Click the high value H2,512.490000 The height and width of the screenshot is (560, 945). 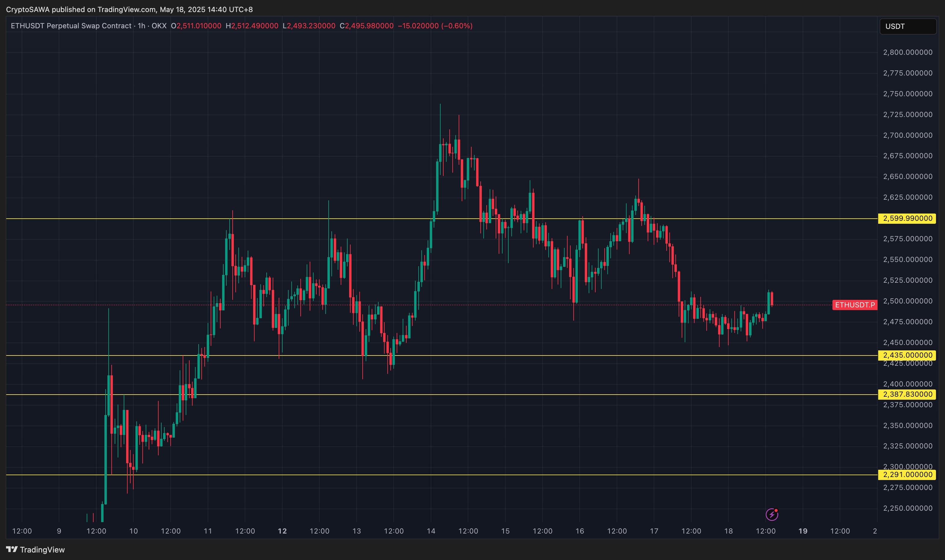click(252, 26)
